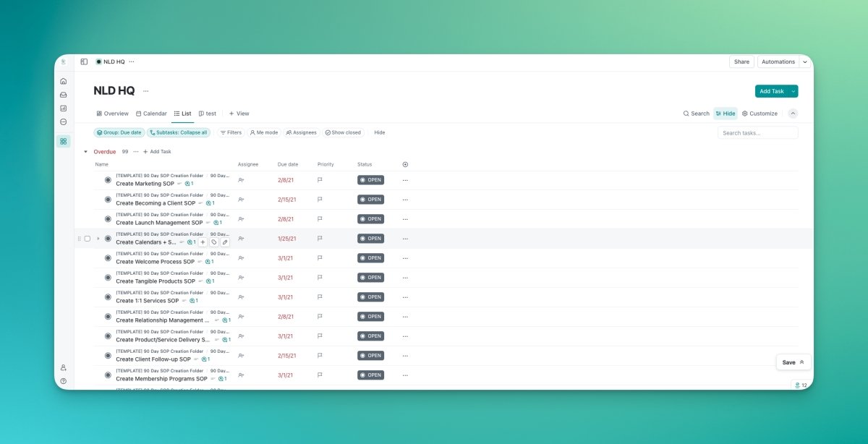This screenshot has height=444, width=868.
Task: Set a priority flag on Create Marketing SOP
Action: [x=319, y=179]
